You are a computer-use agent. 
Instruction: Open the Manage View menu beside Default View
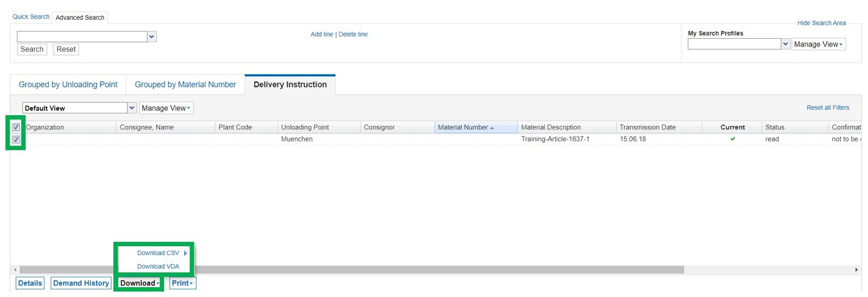point(166,108)
